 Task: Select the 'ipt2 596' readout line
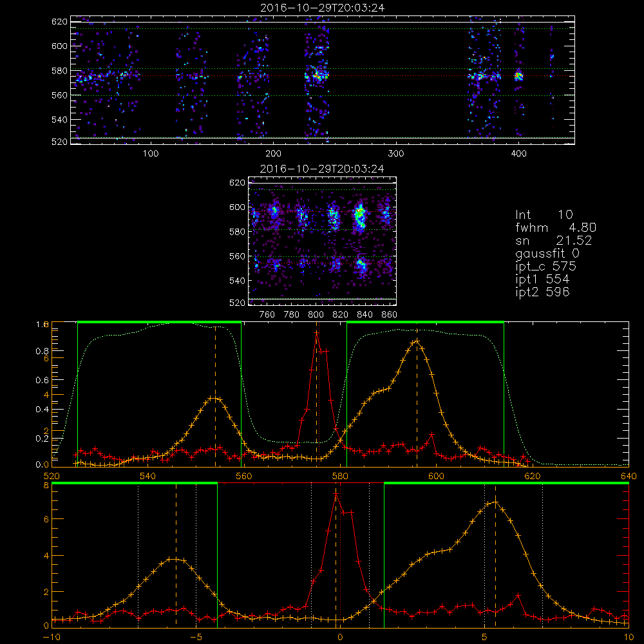542,292
